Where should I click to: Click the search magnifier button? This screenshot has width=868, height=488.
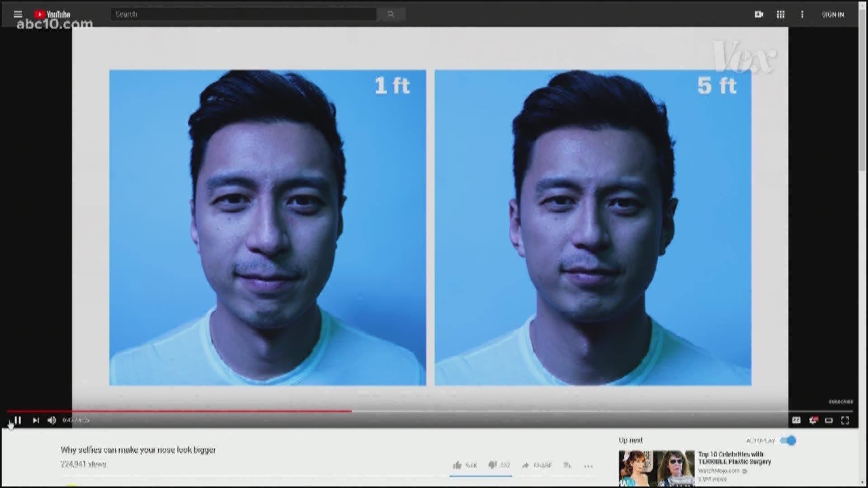[391, 14]
